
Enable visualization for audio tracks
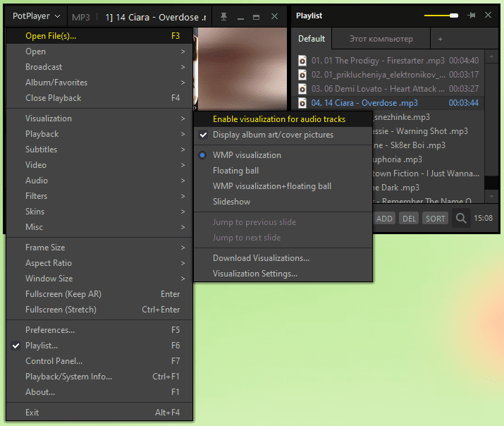[283, 119]
